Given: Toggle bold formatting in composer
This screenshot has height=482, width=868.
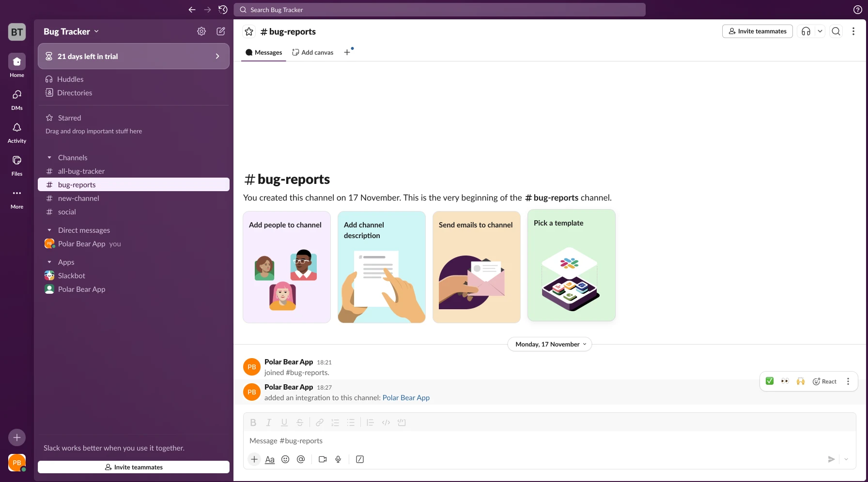Looking at the screenshot, I should point(253,422).
